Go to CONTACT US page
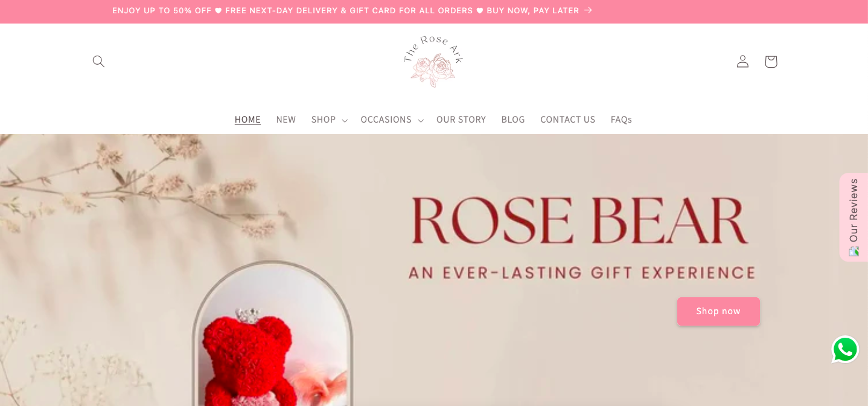868x406 pixels. [567, 120]
